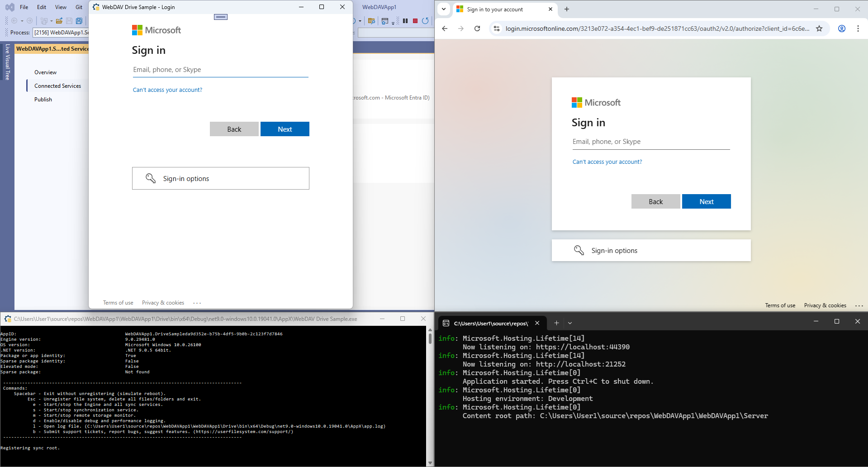Click the Chrome address bar URL
The height and width of the screenshot is (467, 868).
click(657, 29)
